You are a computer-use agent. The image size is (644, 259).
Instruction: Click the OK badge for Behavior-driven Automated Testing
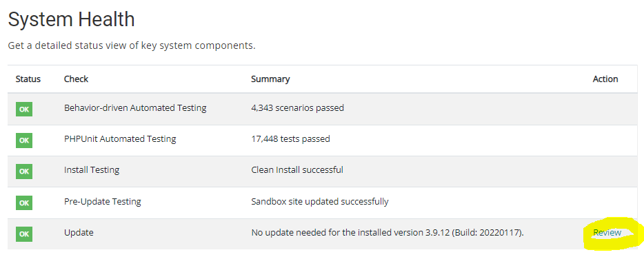(24, 110)
